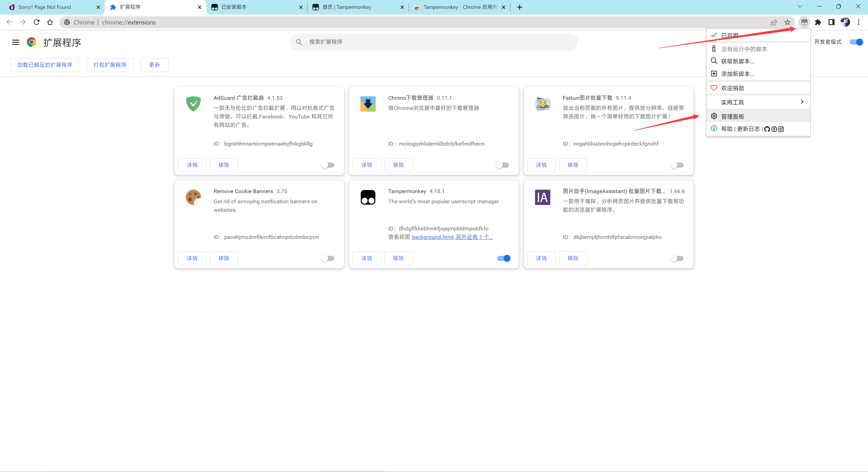Image resolution: width=868 pixels, height=472 pixels.
Task: Toggle 开发者模式 developer mode switch
Action: (x=856, y=42)
